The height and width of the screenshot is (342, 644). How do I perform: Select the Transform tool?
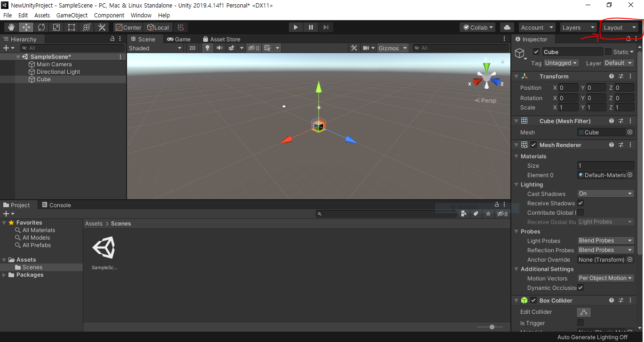point(87,27)
